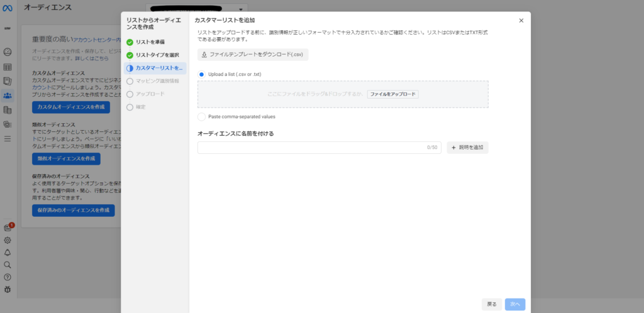Download the CSV file template
Viewport: 644px width, 313px height.
coord(253,55)
